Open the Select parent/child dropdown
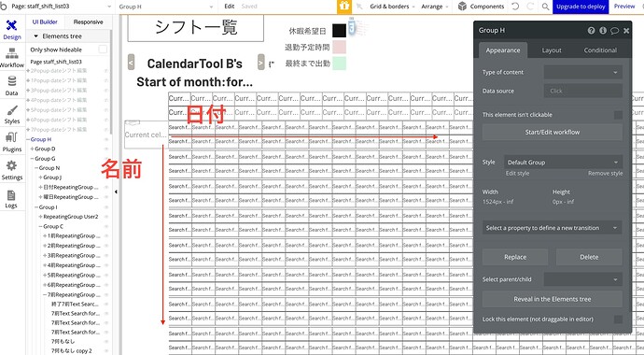This screenshot has width=644, height=355. pos(582,279)
